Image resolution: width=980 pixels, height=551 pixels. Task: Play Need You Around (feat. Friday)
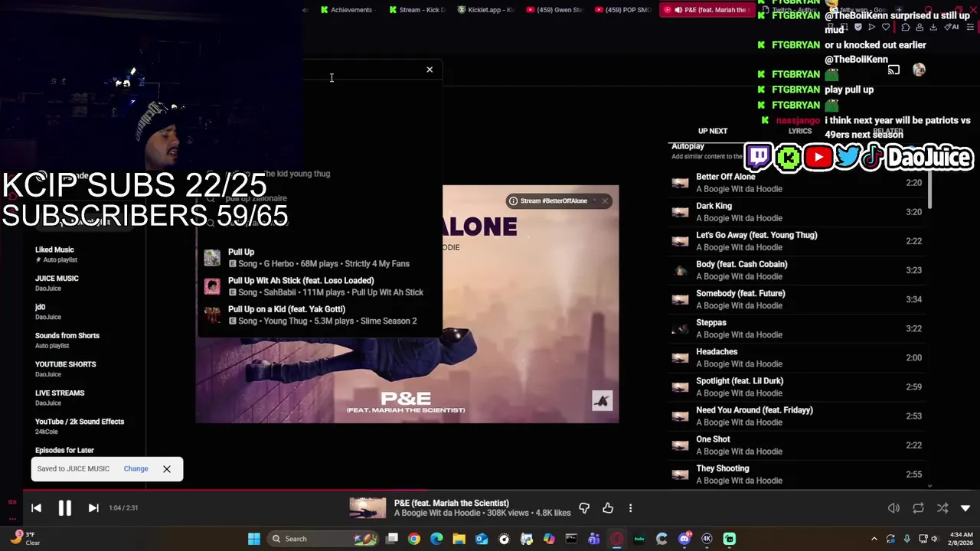pos(797,416)
